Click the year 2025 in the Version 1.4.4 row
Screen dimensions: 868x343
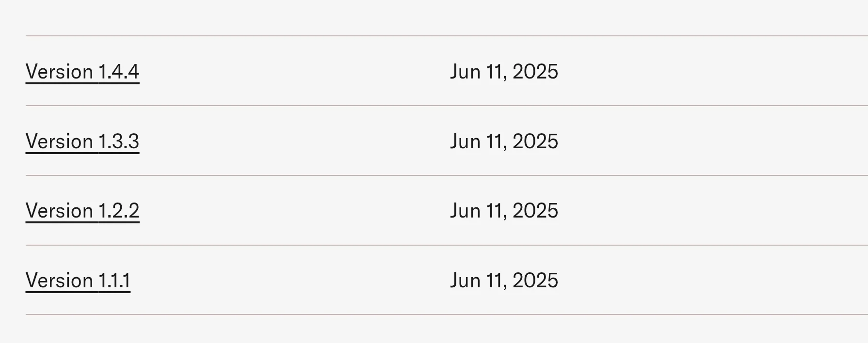tap(535, 72)
